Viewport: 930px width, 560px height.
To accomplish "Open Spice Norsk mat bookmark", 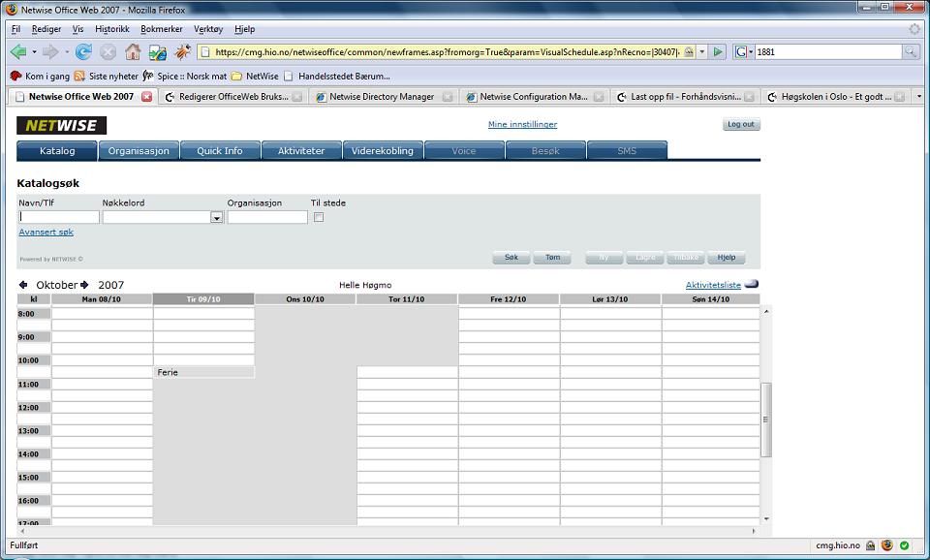I will click(184, 76).
